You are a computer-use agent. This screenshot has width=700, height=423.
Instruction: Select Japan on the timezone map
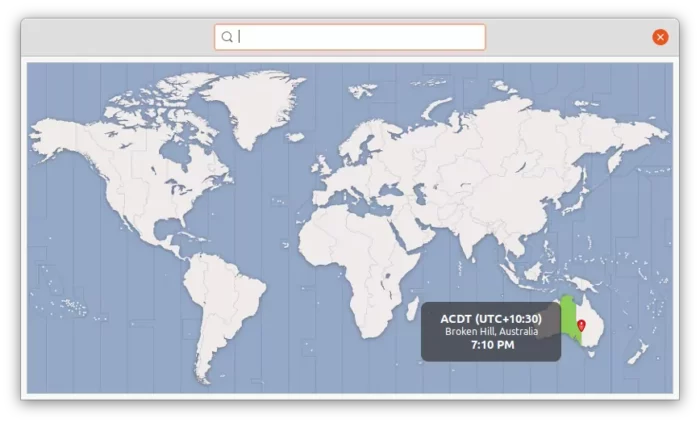coord(576,199)
